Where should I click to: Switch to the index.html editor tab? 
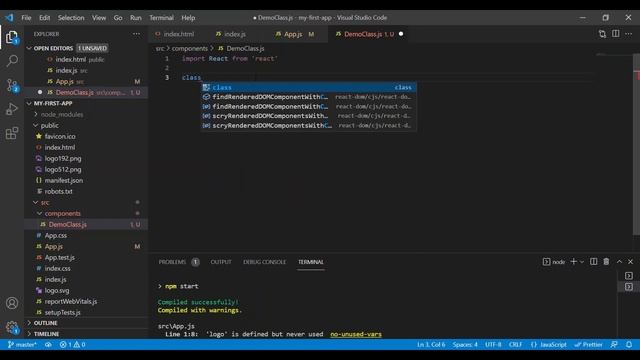tap(178, 34)
